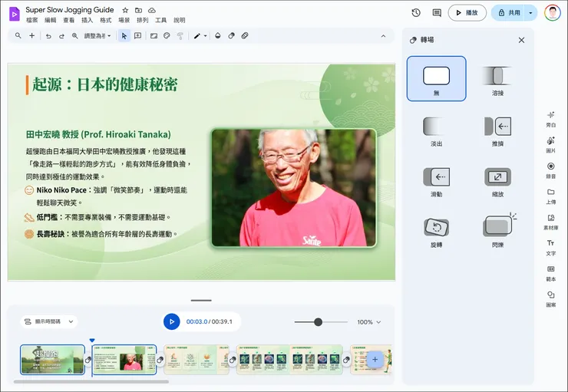Open the share button dropdown arrow

click(530, 13)
